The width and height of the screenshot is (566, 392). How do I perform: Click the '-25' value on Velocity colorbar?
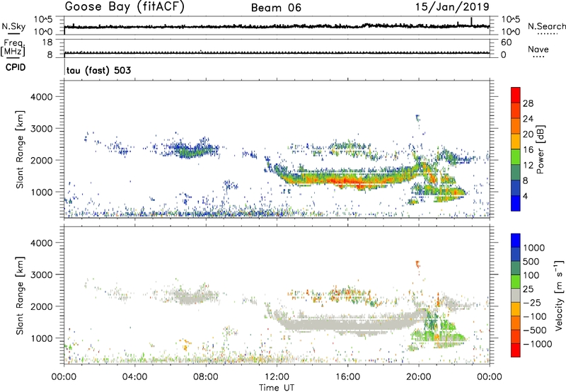[532, 302]
